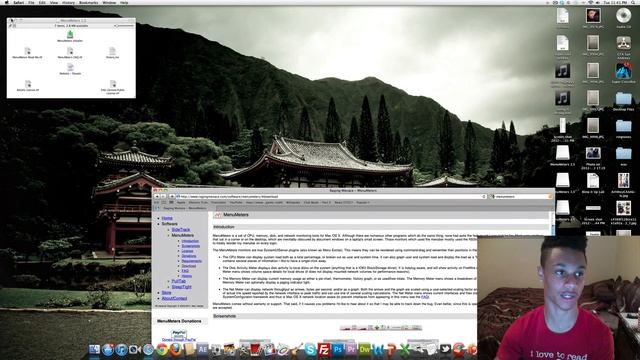Screen dimensions: 640x360
Task: Follow the Introduction sidebar link
Action: pos(190,241)
